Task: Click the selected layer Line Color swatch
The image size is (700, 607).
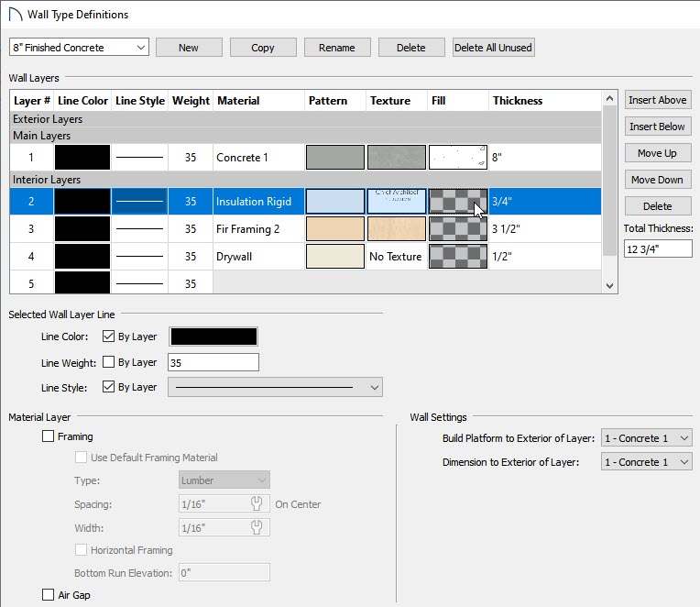Action: pos(213,337)
